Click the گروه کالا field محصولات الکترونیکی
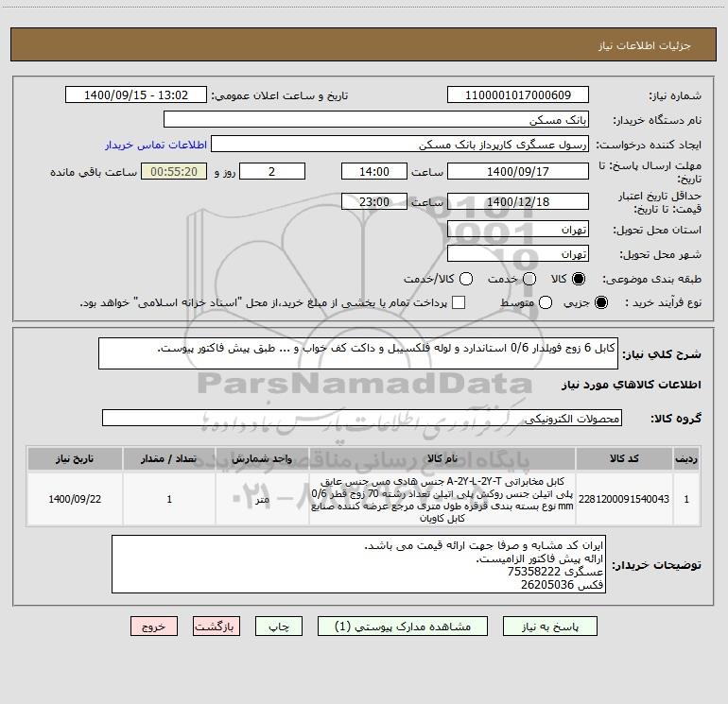The width and height of the screenshot is (728, 704). 362,418
